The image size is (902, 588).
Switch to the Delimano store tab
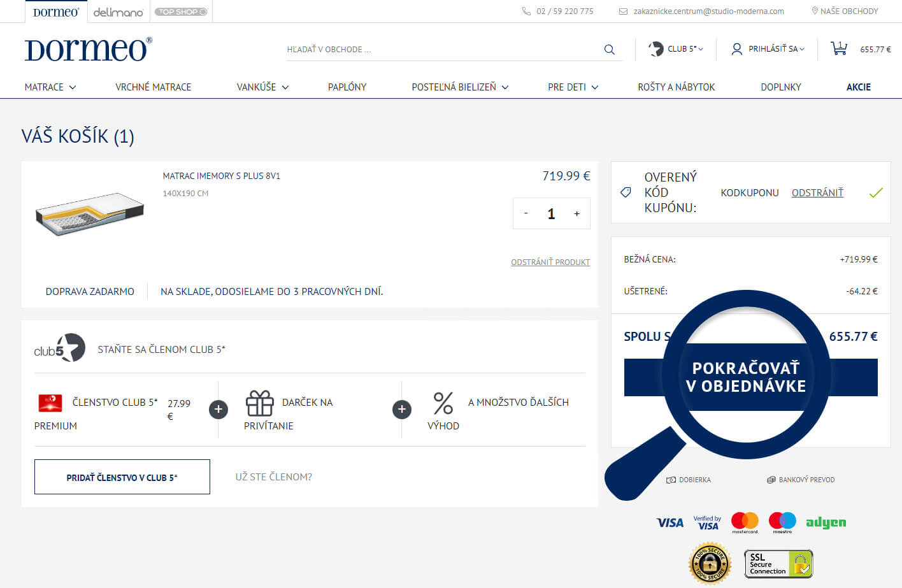(118, 12)
